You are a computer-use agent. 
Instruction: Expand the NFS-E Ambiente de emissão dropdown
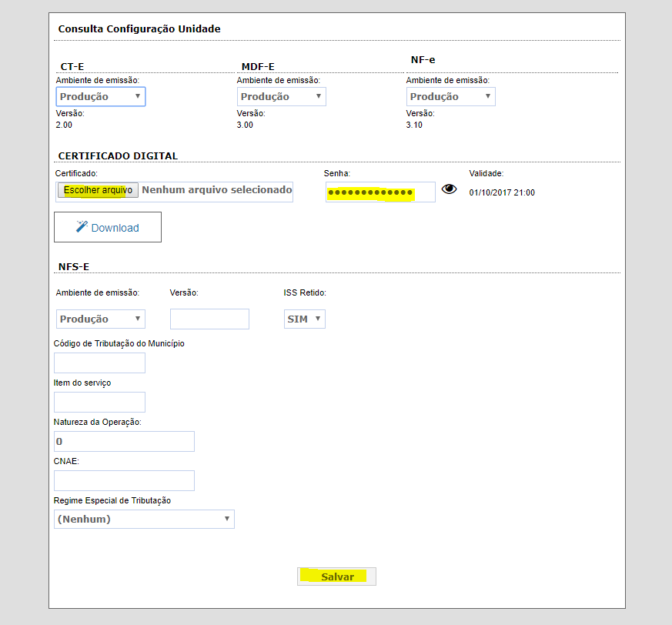click(101, 319)
